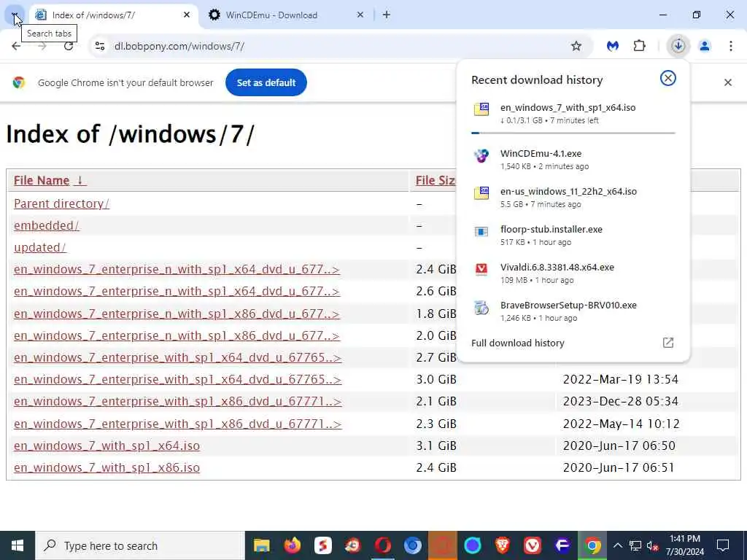Click the address bar URL dl.bobpony.com

[179, 46]
